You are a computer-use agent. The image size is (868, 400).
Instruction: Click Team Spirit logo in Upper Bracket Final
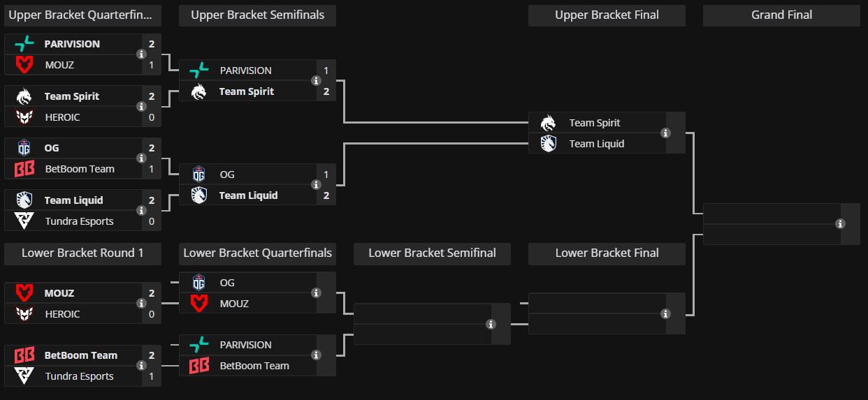coord(549,123)
